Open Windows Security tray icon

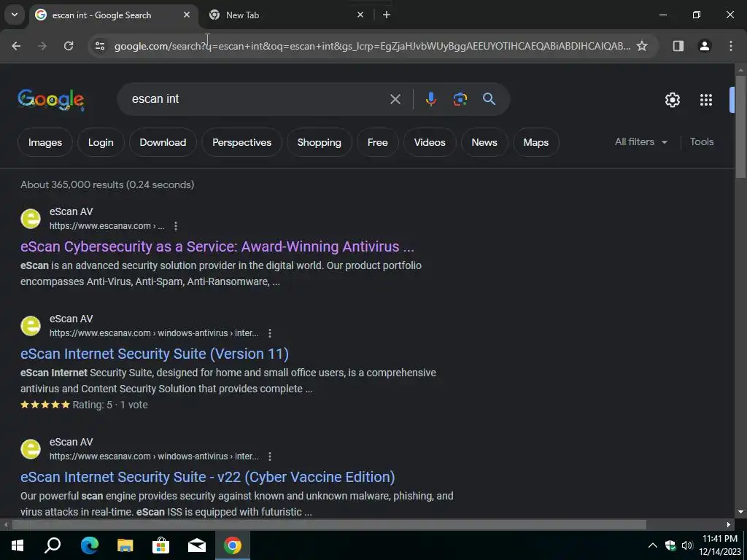pyautogui.click(x=670, y=545)
